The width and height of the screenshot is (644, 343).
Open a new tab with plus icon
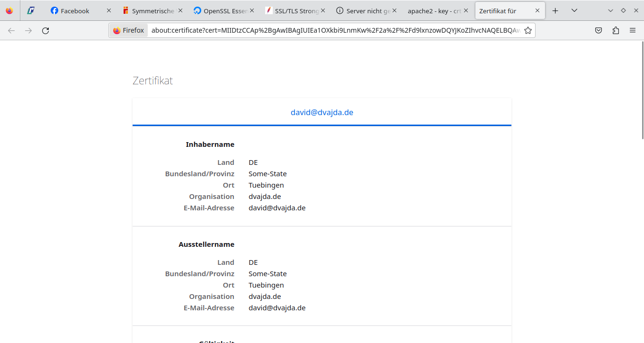pyautogui.click(x=555, y=10)
